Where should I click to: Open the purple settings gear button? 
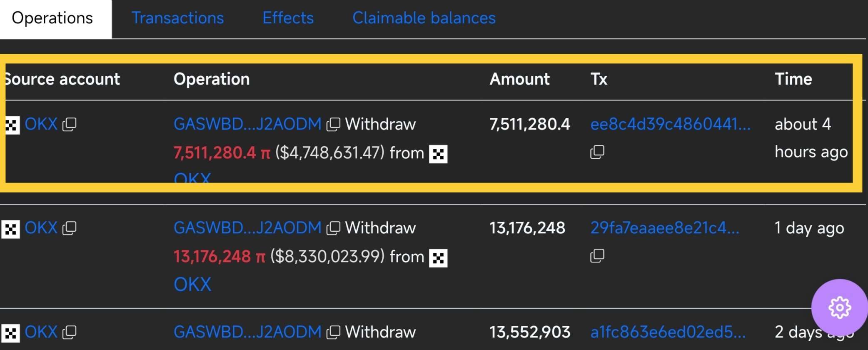coord(840,307)
